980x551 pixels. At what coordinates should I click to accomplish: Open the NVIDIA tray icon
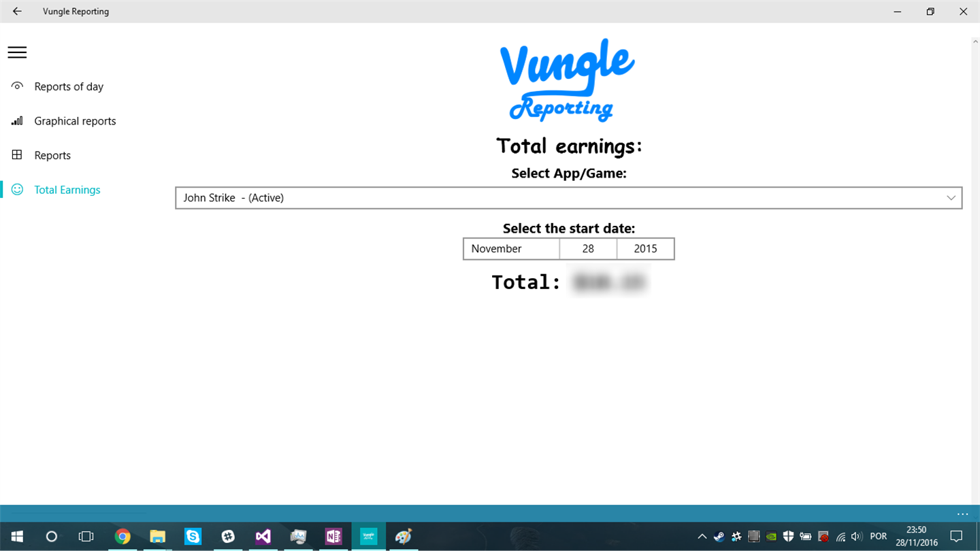771,537
